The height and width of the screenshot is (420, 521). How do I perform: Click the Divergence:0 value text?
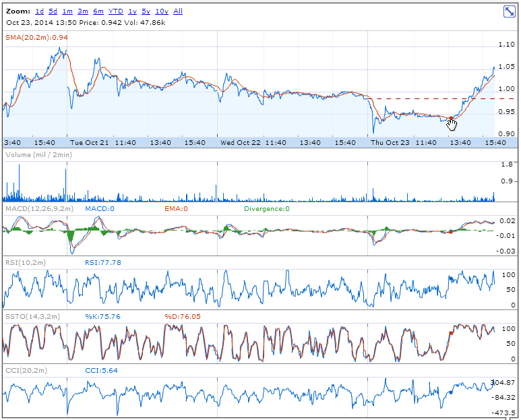click(267, 209)
